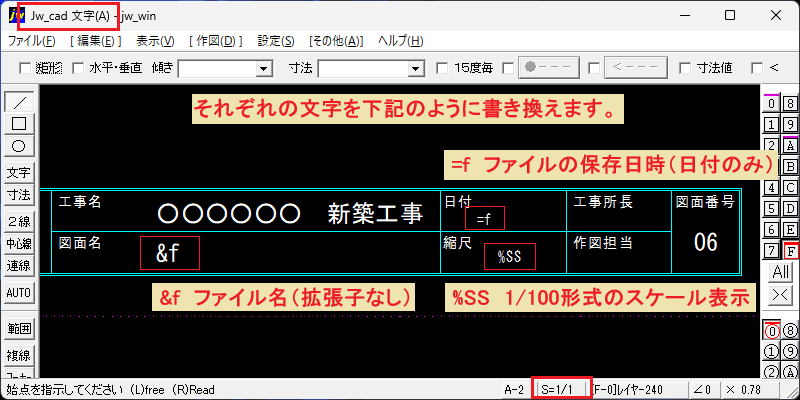800x400 pixels.
Task: Select layer F button
Action: point(791,251)
